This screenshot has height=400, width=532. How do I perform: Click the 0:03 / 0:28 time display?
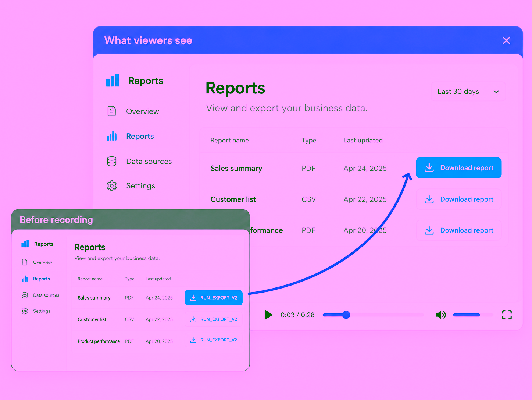click(297, 315)
